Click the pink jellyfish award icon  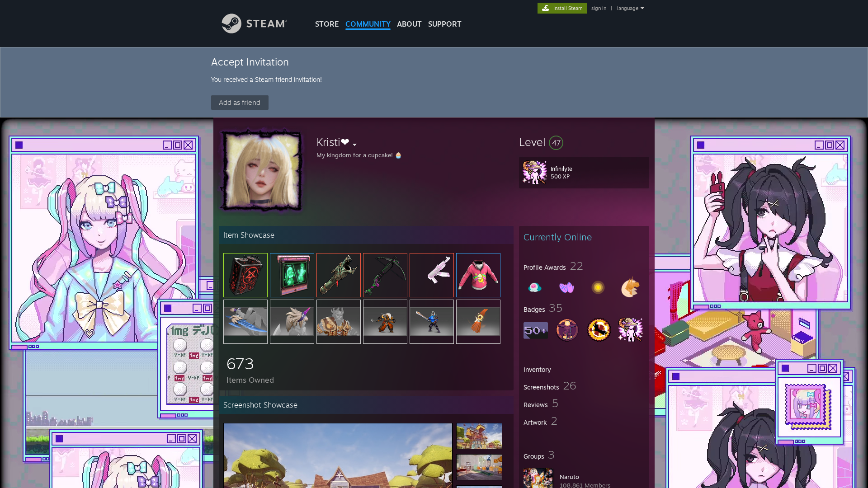pyautogui.click(x=535, y=287)
